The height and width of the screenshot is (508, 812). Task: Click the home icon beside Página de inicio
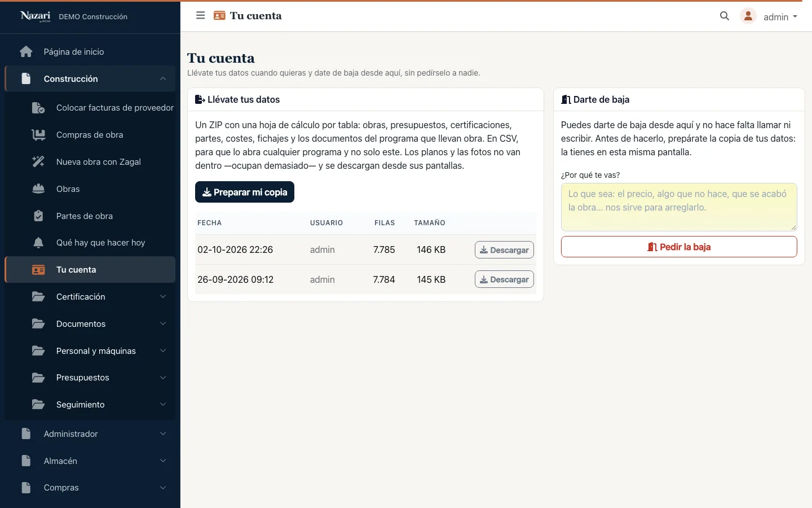point(26,52)
